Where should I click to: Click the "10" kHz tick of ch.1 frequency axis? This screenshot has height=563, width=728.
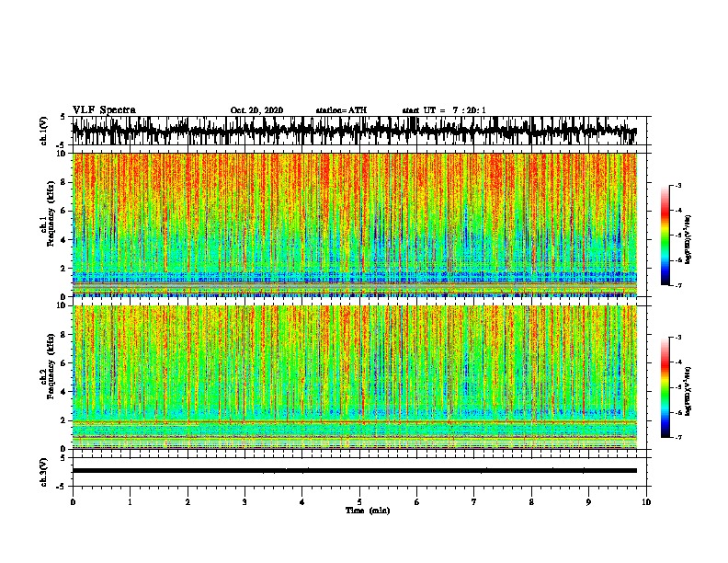tap(62, 154)
